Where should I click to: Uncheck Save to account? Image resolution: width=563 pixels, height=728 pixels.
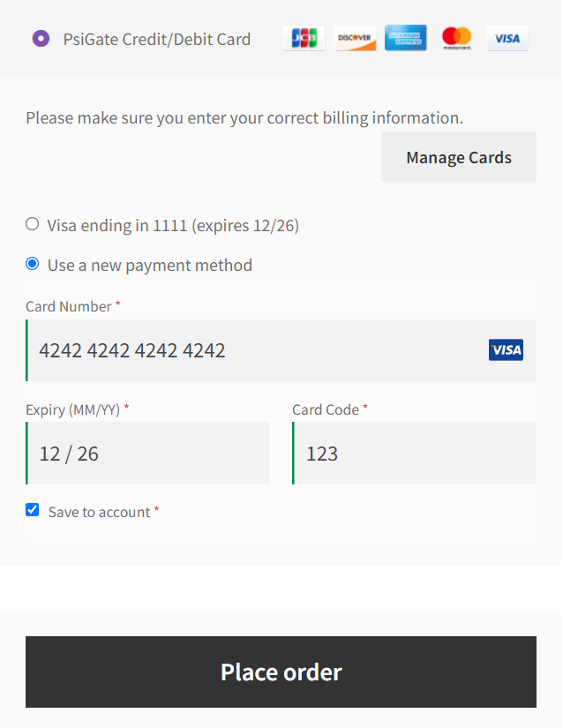[x=32, y=509]
